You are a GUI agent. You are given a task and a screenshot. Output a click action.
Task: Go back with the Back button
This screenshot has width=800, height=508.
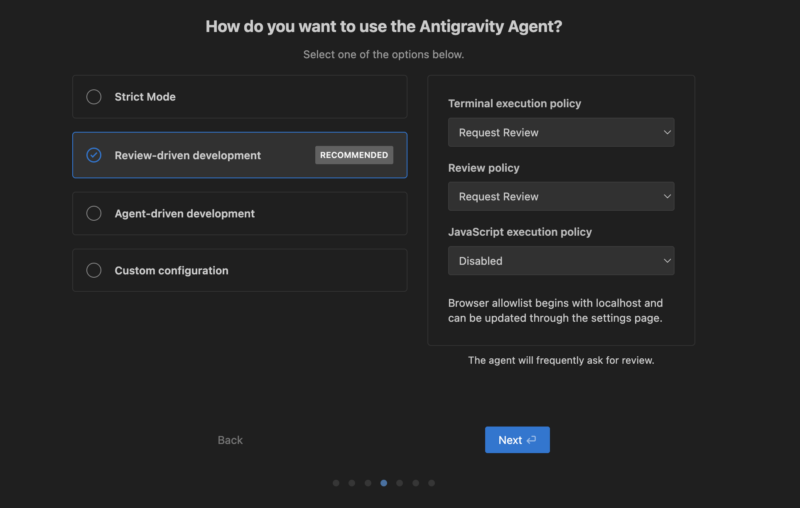(x=230, y=440)
